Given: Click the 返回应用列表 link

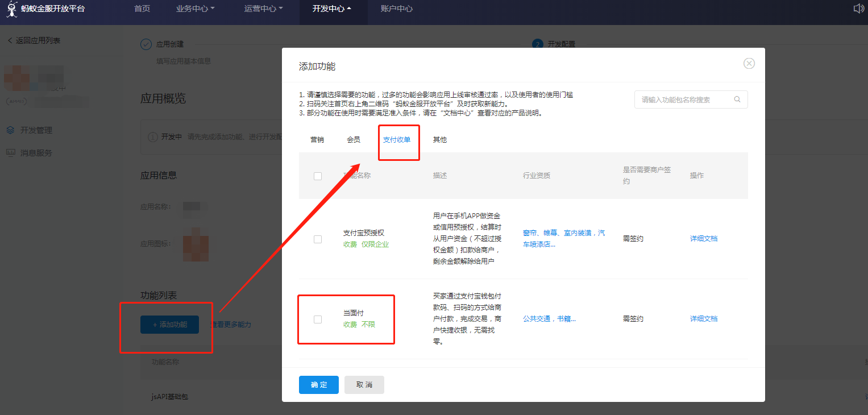Looking at the screenshot, I should pyautogui.click(x=38, y=41).
